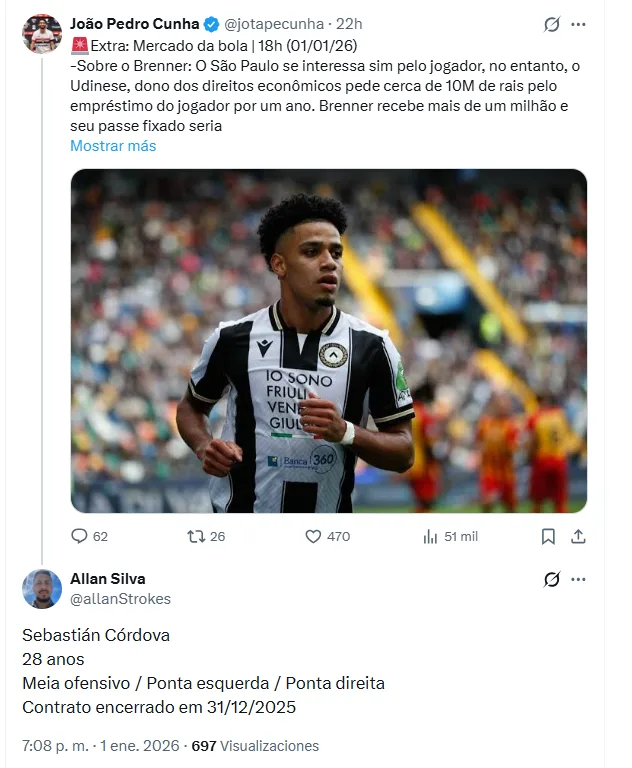Open the Brenner Udinese photo
This screenshot has width=632, height=768.
tap(328, 341)
